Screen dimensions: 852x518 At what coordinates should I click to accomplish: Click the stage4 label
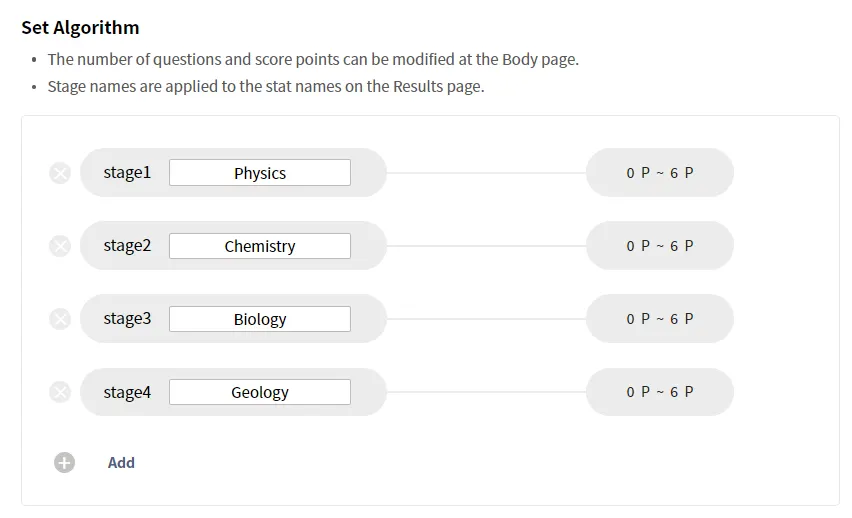(x=127, y=392)
